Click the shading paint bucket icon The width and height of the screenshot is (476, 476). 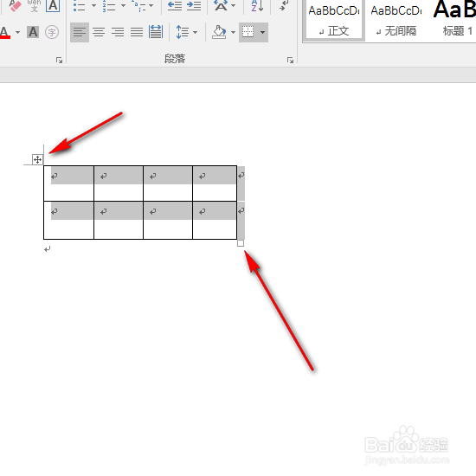[x=220, y=32]
